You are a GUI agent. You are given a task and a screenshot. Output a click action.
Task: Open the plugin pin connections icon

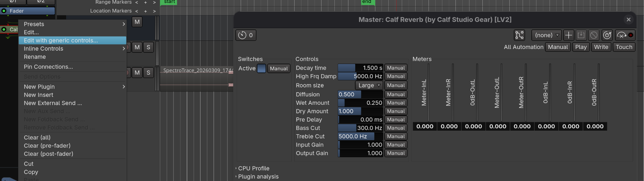click(x=519, y=35)
